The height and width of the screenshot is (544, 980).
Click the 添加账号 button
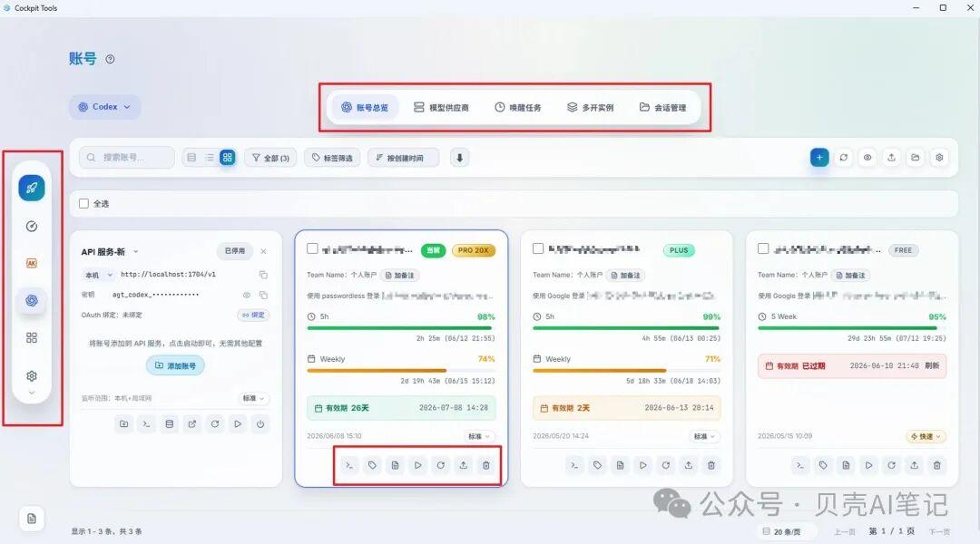(175, 365)
